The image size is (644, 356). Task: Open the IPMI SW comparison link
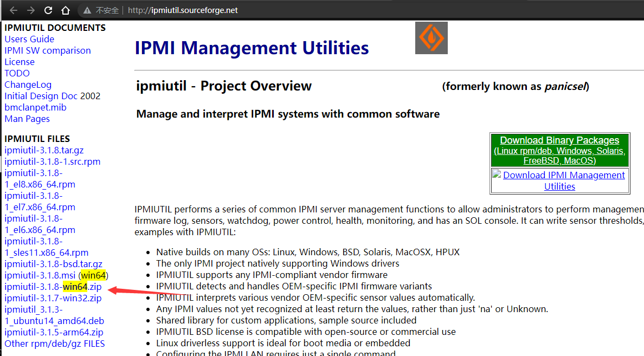[x=48, y=50]
